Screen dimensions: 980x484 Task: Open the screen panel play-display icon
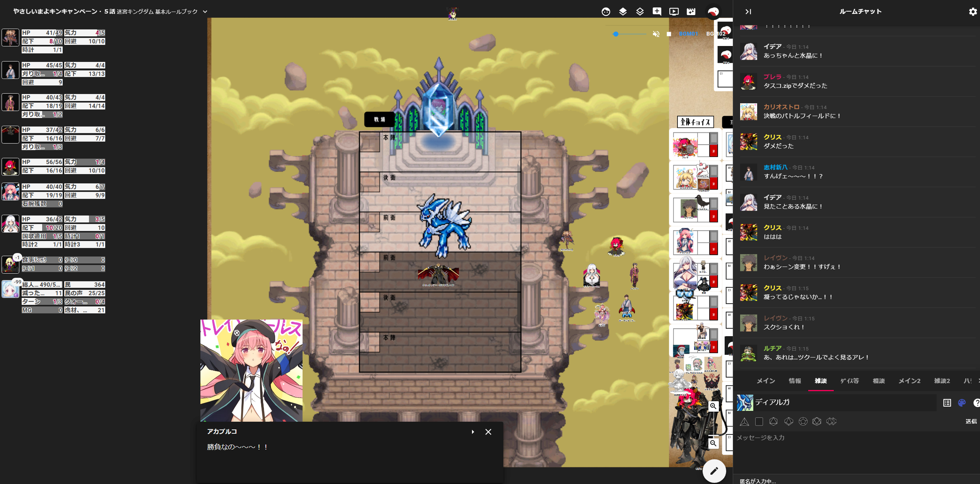674,12
